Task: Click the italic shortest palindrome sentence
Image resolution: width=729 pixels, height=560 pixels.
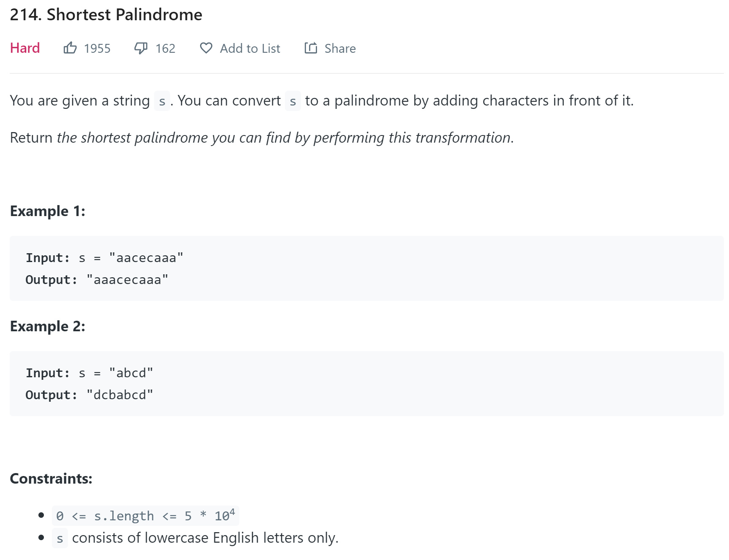Action: [x=285, y=138]
